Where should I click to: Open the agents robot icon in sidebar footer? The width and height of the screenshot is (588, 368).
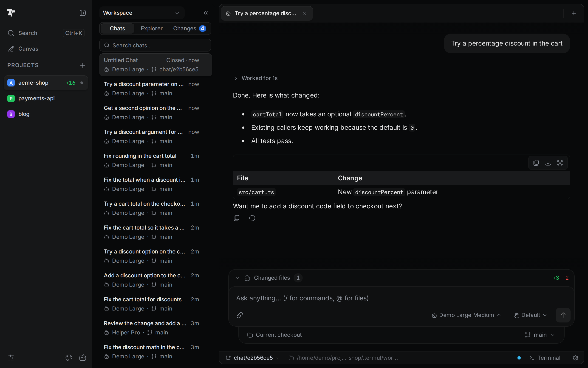83,358
